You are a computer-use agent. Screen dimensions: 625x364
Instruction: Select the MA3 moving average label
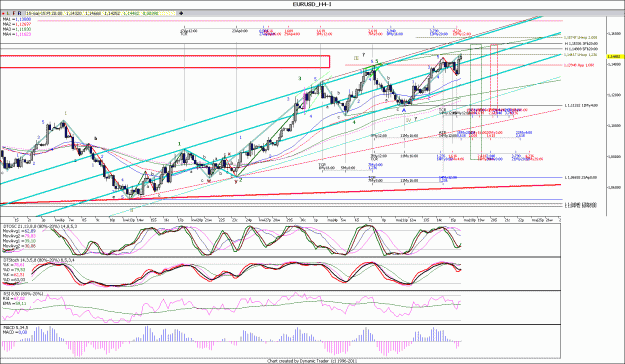16,29
